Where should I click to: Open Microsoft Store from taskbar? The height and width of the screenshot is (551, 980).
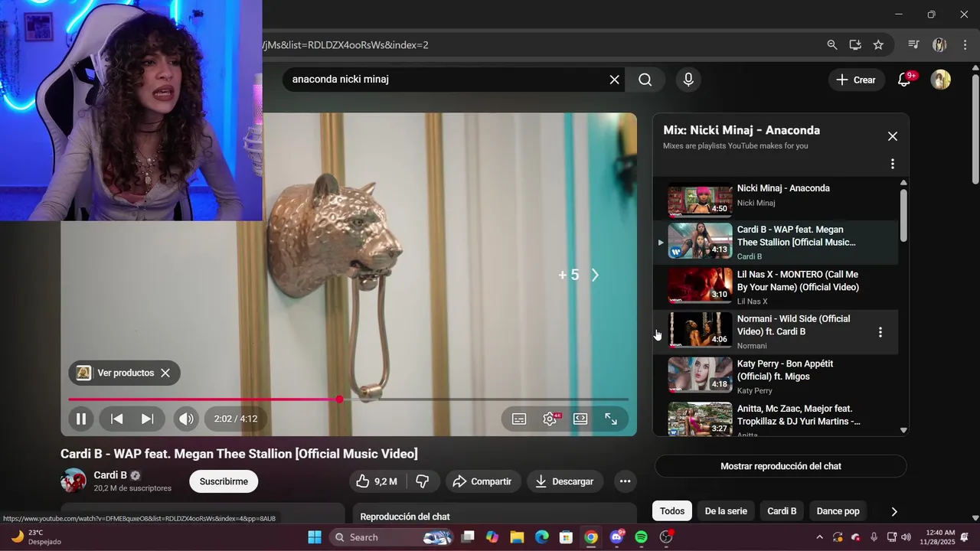point(566,537)
